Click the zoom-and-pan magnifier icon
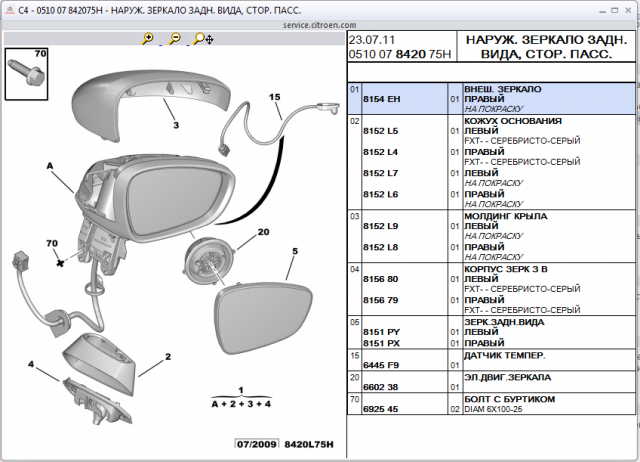The width and height of the screenshot is (640, 462). 201,38
